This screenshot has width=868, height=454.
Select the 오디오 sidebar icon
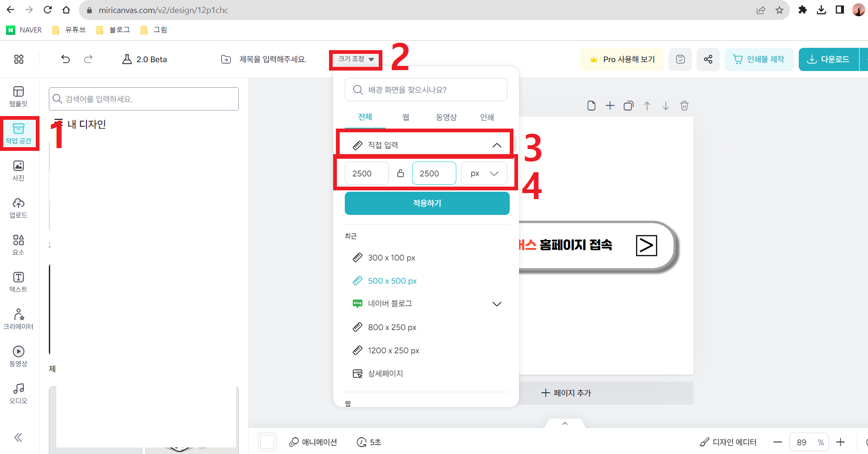point(18,392)
